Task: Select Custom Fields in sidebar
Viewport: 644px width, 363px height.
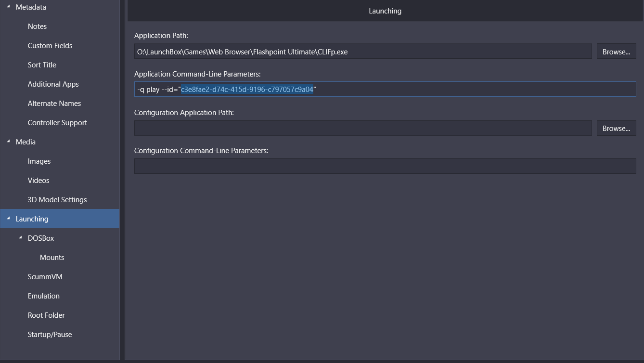Action: [50, 46]
